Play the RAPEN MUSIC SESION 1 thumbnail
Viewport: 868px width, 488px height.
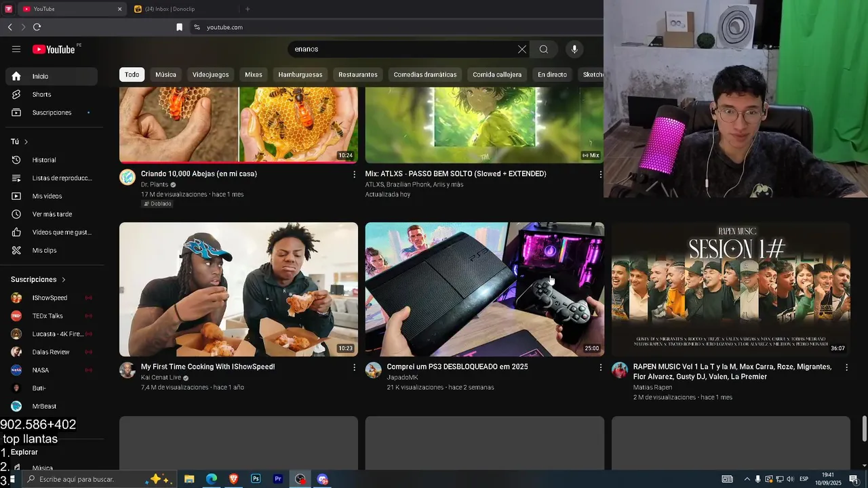[731, 289]
